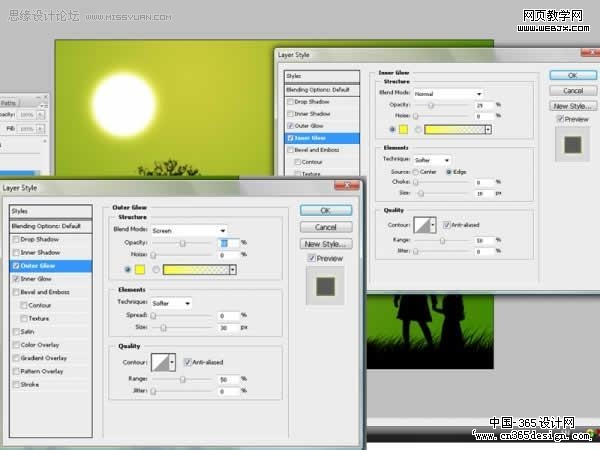
Task: Select Edge source radio in Inner Glow
Action: click(449, 172)
